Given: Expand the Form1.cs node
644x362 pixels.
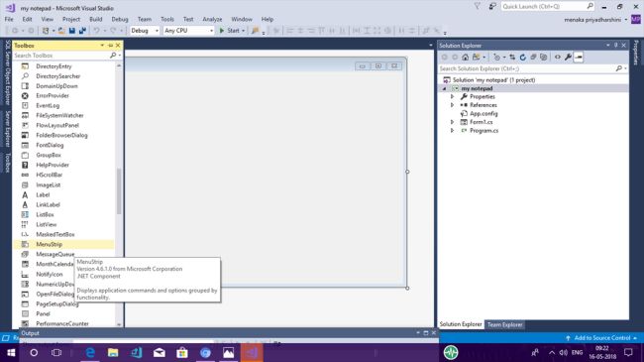Looking at the screenshot, I should (x=452, y=122).
